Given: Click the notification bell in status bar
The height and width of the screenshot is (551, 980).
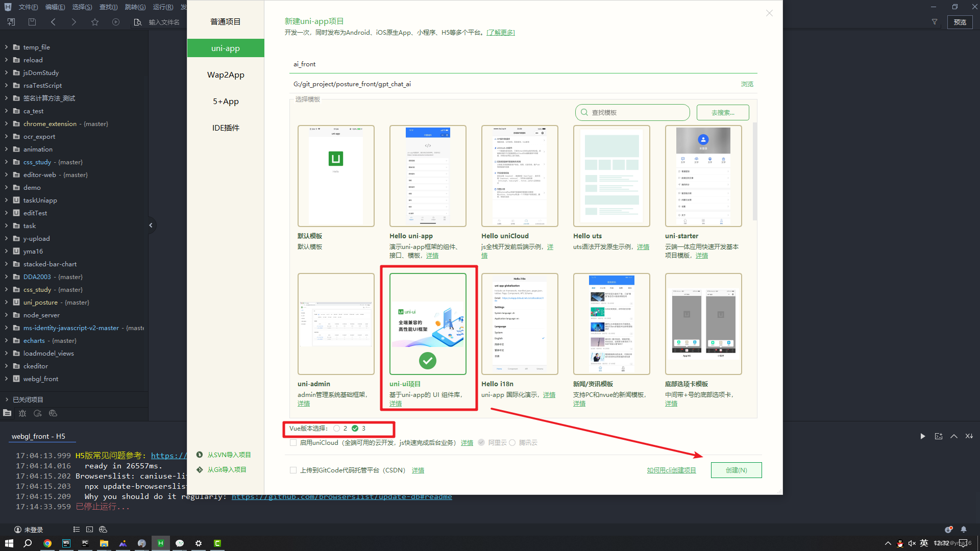Looking at the screenshot, I should tap(964, 530).
